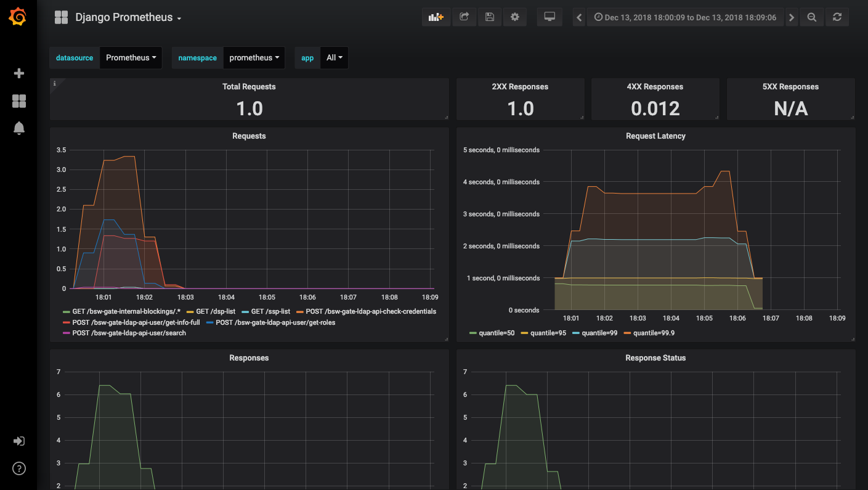Click the Grafana logo home icon
Image resolution: width=868 pixels, height=490 pixels.
point(18,17)
